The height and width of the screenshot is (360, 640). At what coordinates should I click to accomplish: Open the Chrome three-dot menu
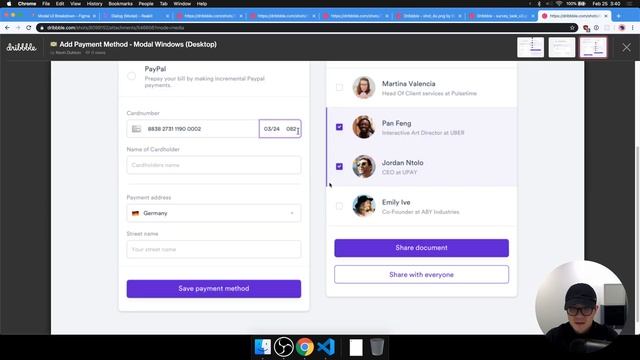[633, 28]
